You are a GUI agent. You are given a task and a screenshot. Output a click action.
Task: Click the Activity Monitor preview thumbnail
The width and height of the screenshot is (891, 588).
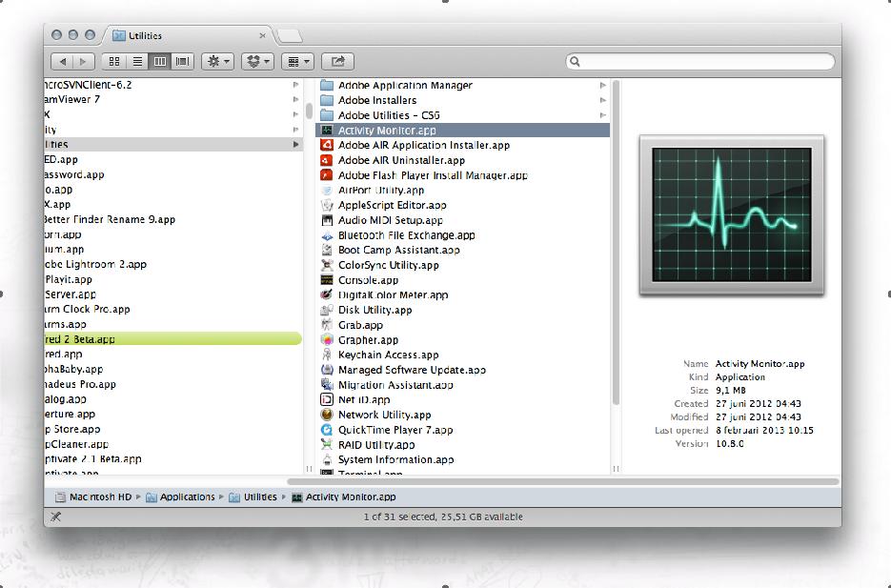pos(732,214)
